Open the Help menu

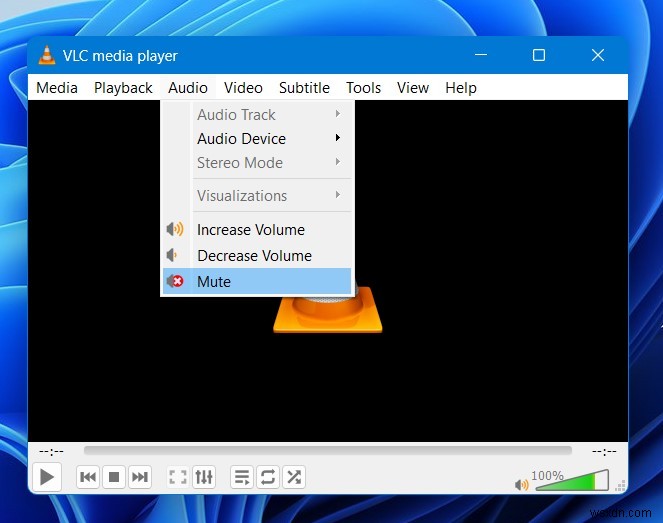click(x=461, y=88)
